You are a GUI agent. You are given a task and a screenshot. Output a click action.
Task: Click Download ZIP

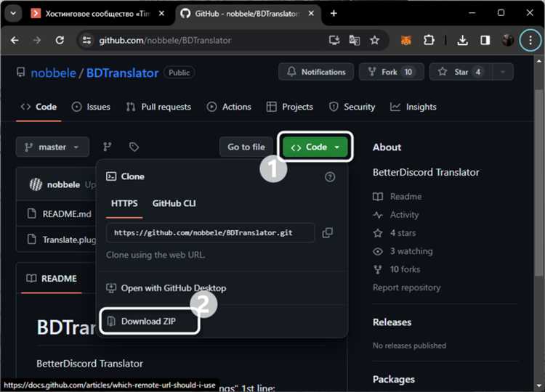(x=148, y=321)
